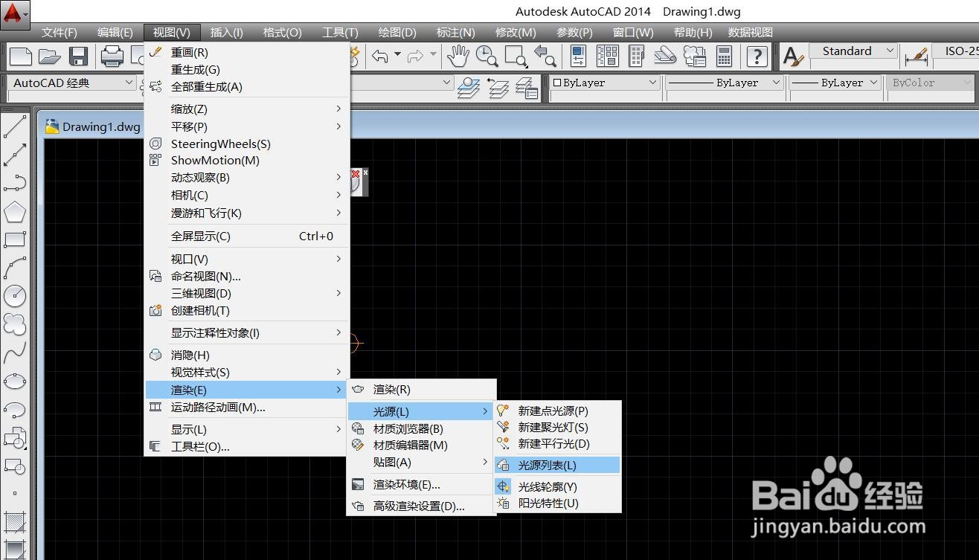The width and height of the screenshot is (979, 560).
Task: Click the Layer Previous icon
Action: pyautogui.click(x=498, y=88)
